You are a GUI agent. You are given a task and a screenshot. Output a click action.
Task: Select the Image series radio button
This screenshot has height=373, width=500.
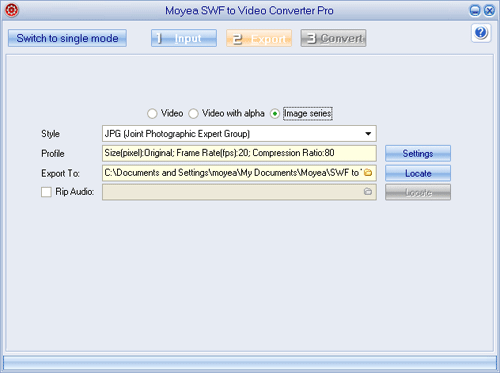275,114
